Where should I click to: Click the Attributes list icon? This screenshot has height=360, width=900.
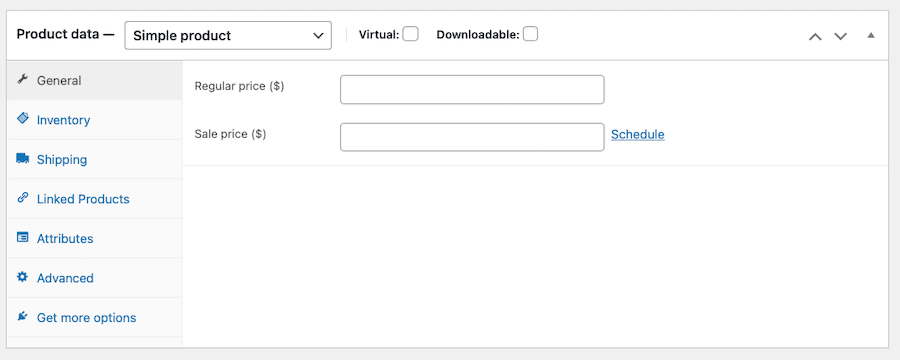[22, 237]
